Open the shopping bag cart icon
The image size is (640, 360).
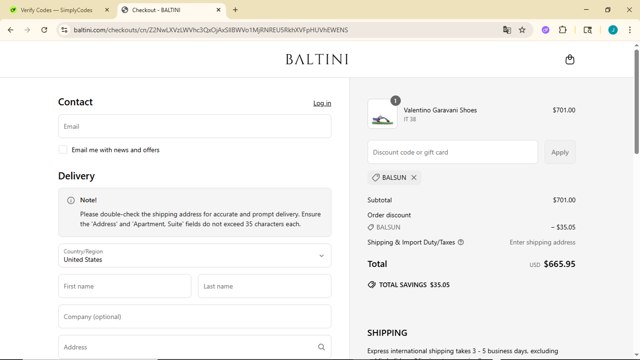coord(570,60)
